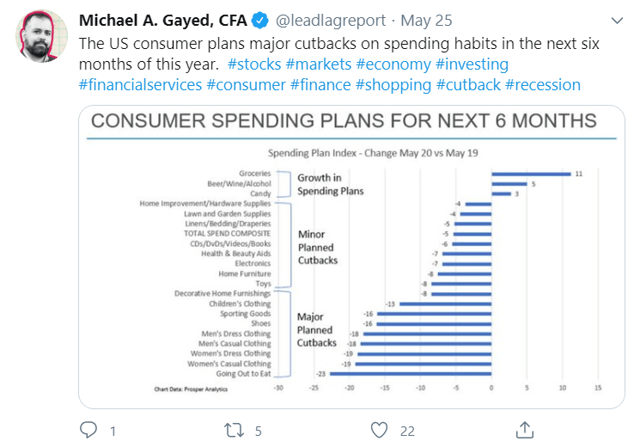This screenshot has height=441, width=640.
Task: Like the tweet with the heart icon
Action: coord(379,430)
